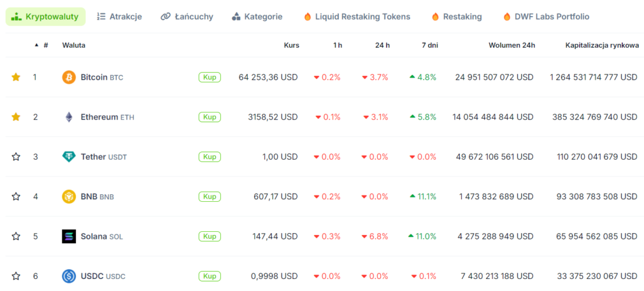Click the Bitcoin coin logo icon
The image size is (644, 291).
click(69, 77)
